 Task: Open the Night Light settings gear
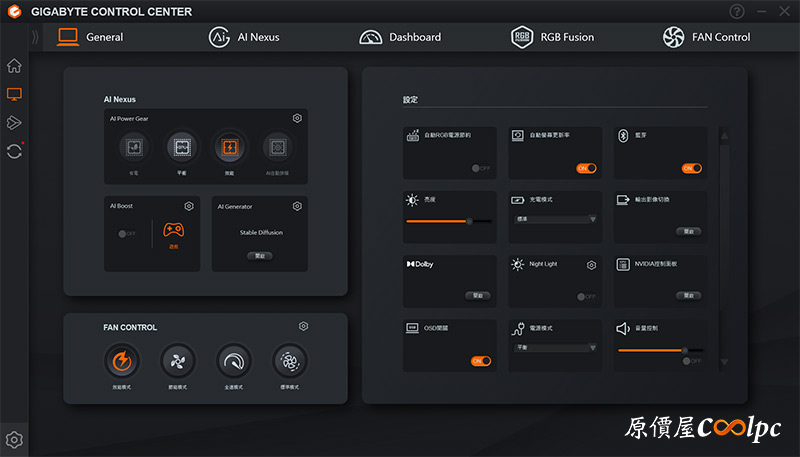(x=591, y=265)
